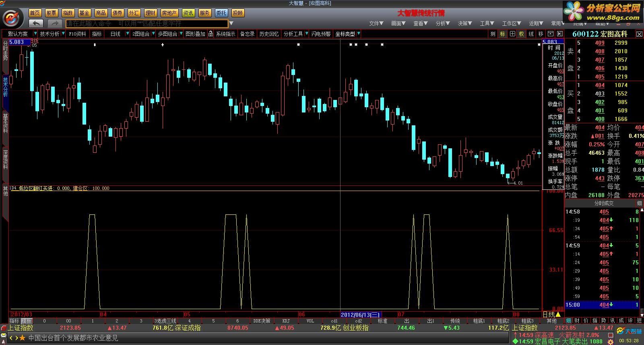Open the 资讯 news button
Viewport: 644px width, 345px height.
click(x=188, y=13)
